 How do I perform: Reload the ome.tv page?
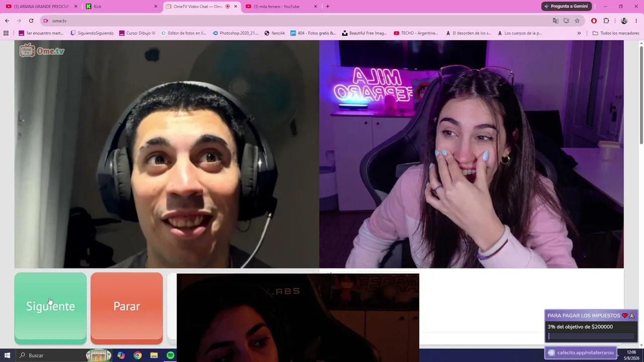[x=31, y=21]
